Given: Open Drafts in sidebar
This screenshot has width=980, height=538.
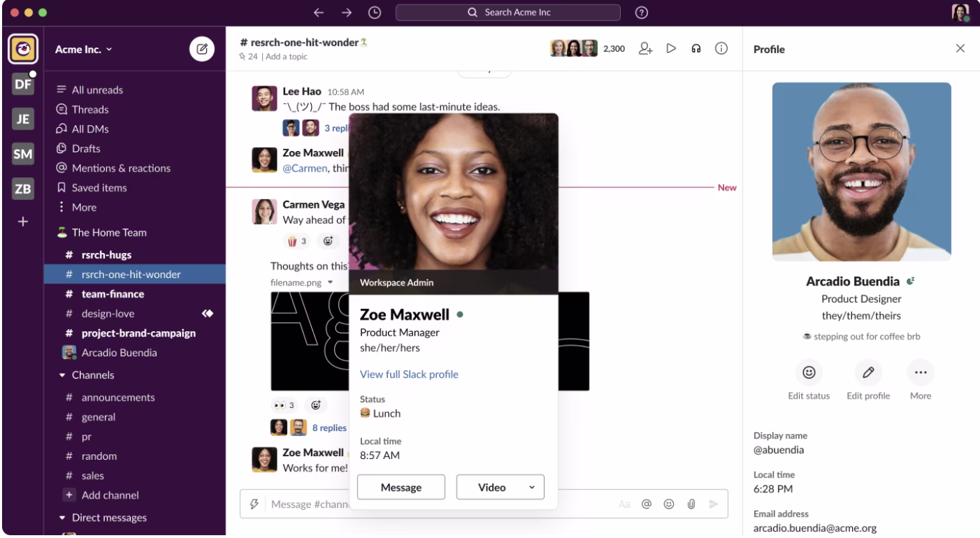Looking at the screenshot, I should 78,149.
